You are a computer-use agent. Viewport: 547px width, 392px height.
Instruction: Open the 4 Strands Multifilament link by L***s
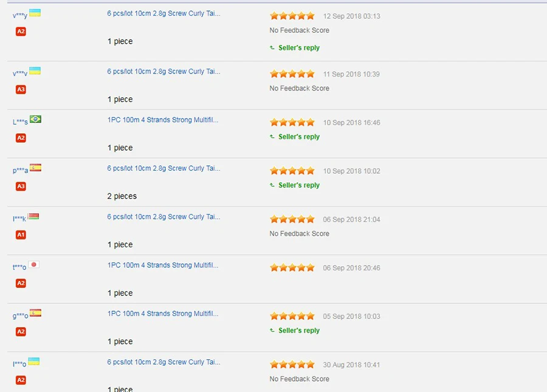coord(163,120)
